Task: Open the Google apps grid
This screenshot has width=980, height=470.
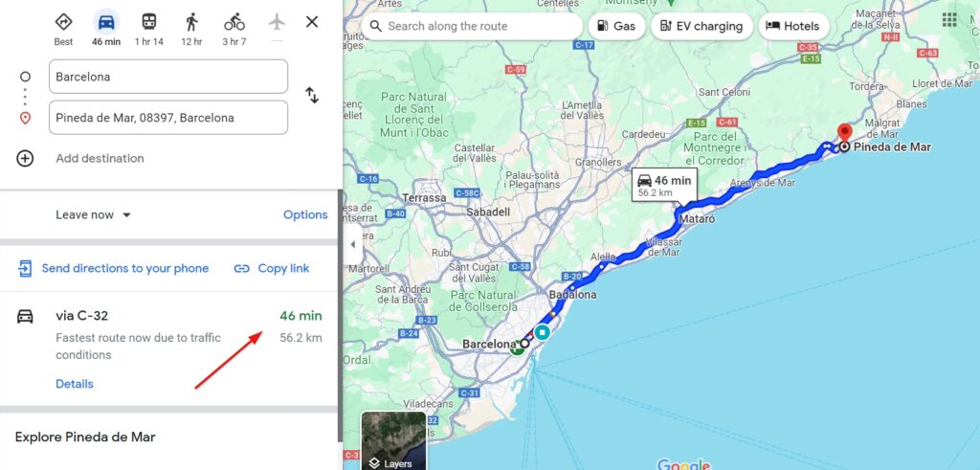Action: click(949, 19)
